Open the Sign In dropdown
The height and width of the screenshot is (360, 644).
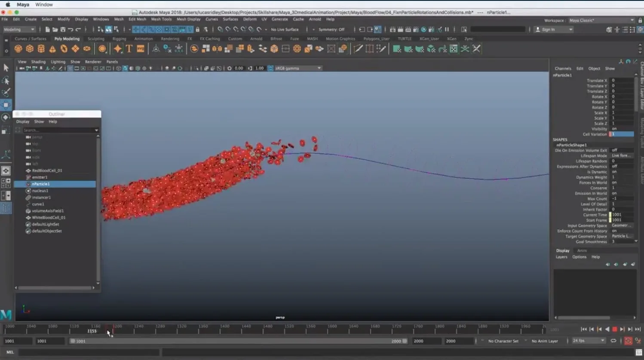554,29
